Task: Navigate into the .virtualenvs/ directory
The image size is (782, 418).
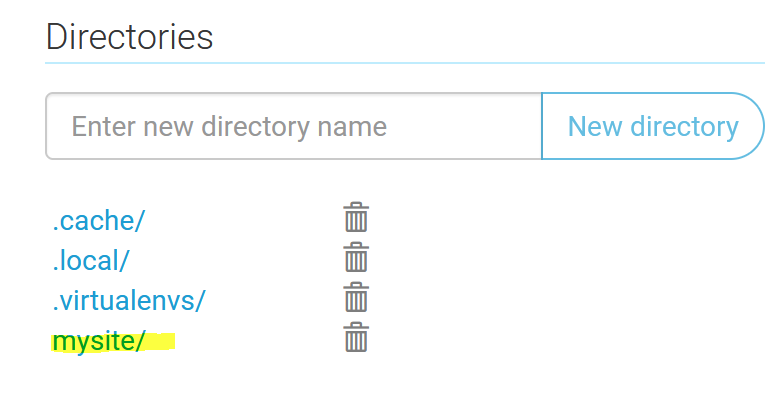Action: click(x=129, y=300)
